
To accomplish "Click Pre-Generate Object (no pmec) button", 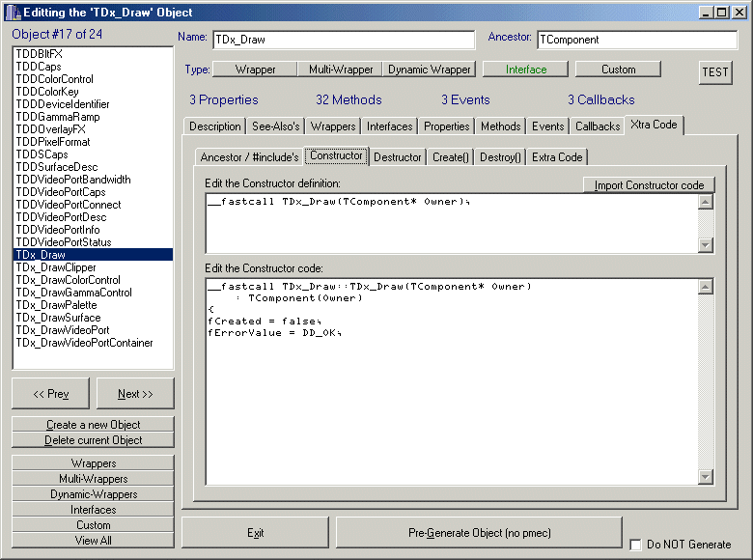I will click(x=479, y=533).
